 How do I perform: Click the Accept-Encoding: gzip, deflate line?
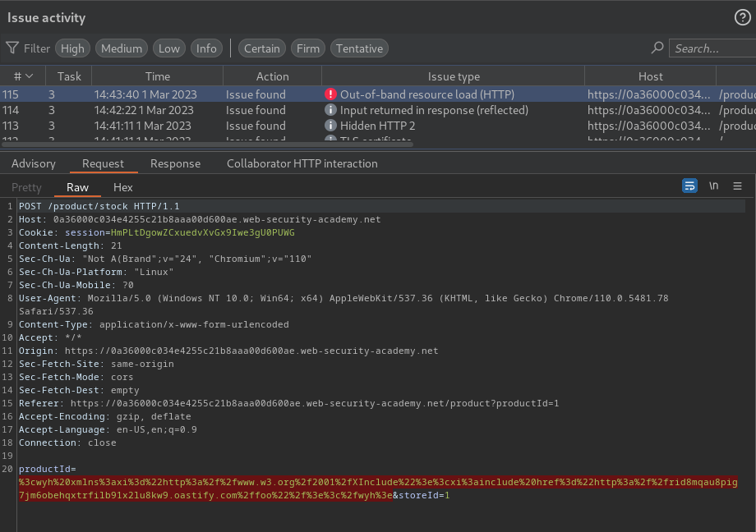click(104, 416)
